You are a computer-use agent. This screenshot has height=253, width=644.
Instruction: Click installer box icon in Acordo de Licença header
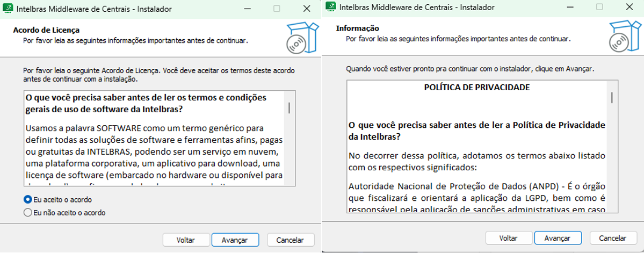tap(298, 38)
